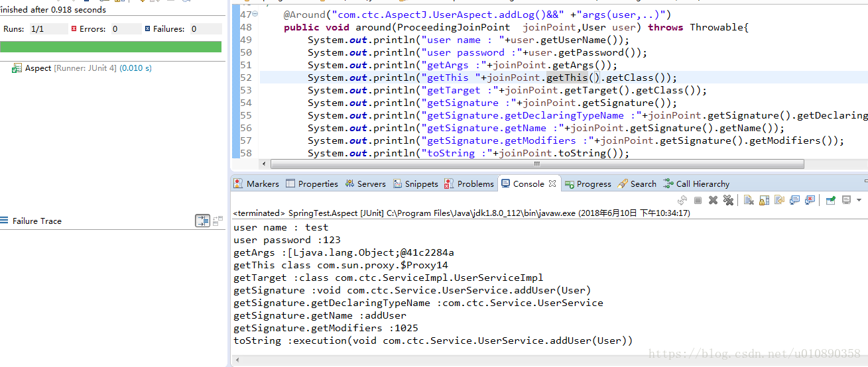
Task: Click the Terminate stop icon in Console toolbar
Action: point(698,200)
